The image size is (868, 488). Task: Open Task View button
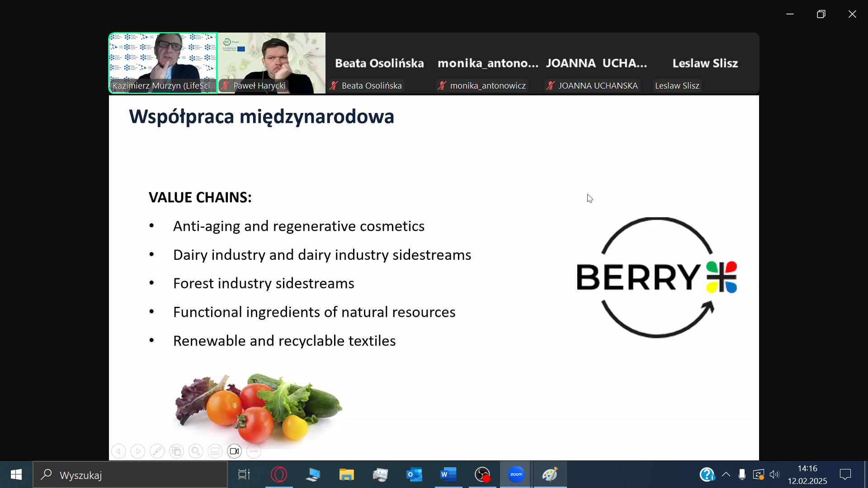tap(244, 474)
